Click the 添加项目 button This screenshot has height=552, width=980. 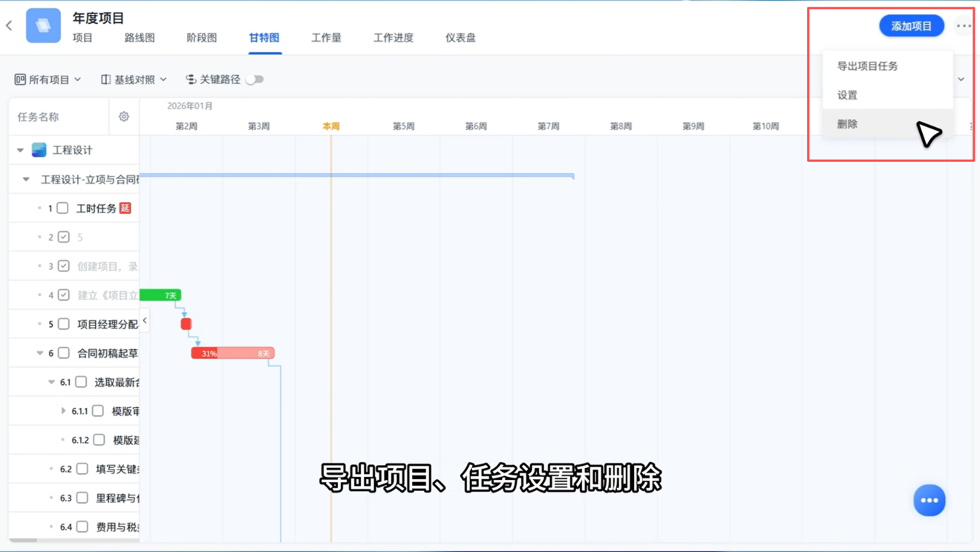click(912, 26)
